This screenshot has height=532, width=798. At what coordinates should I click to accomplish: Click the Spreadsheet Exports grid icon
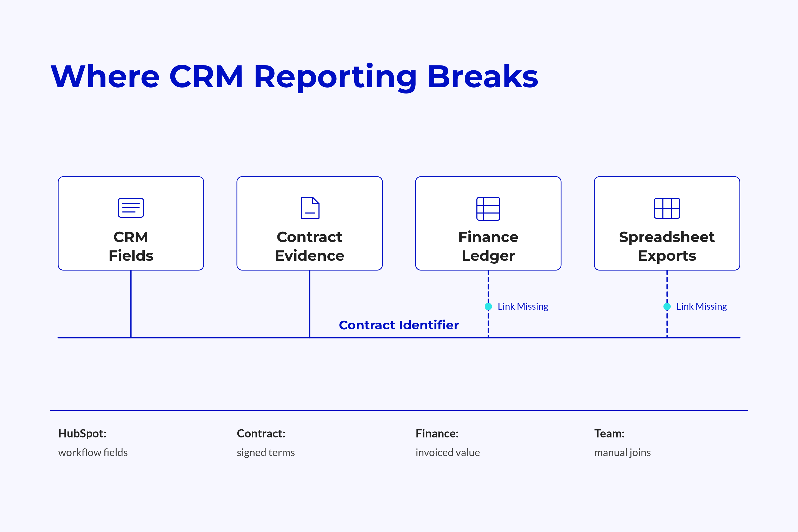tap(667, 208)
